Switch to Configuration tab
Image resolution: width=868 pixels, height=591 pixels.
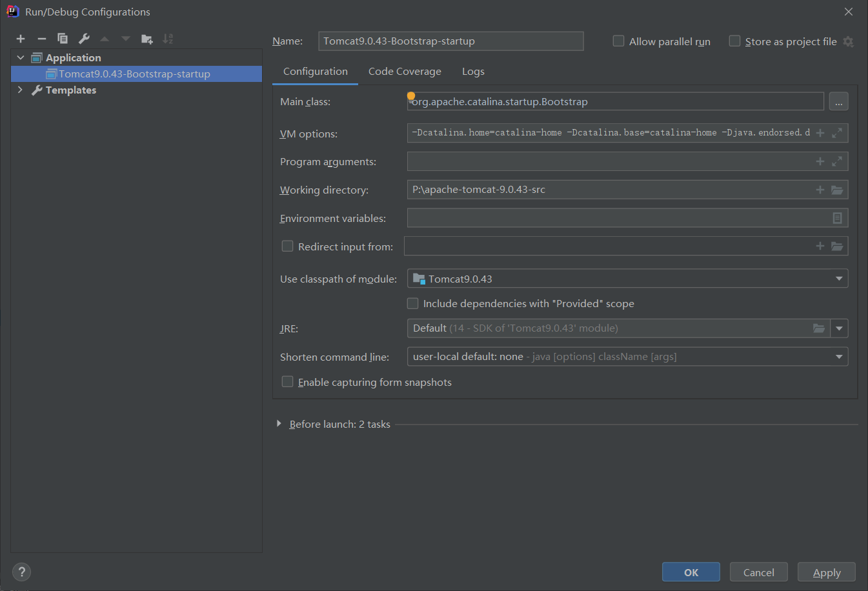pos(316,72)
